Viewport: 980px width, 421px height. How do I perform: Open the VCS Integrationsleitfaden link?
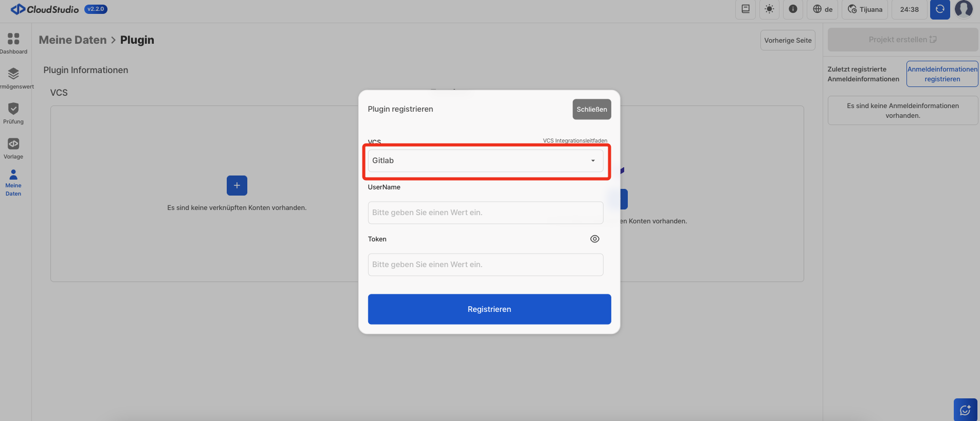pos(575,141)
